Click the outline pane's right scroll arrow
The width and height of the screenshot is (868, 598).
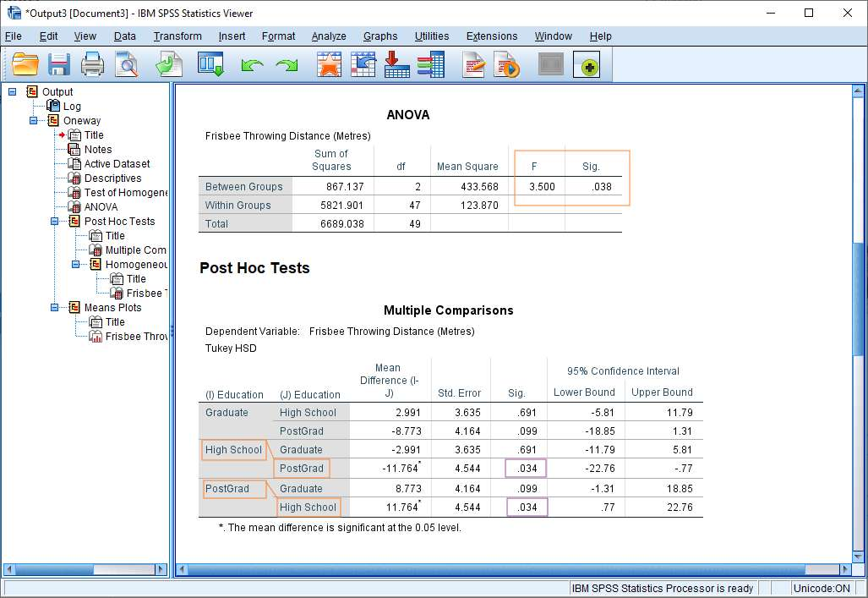click(161, 569)
